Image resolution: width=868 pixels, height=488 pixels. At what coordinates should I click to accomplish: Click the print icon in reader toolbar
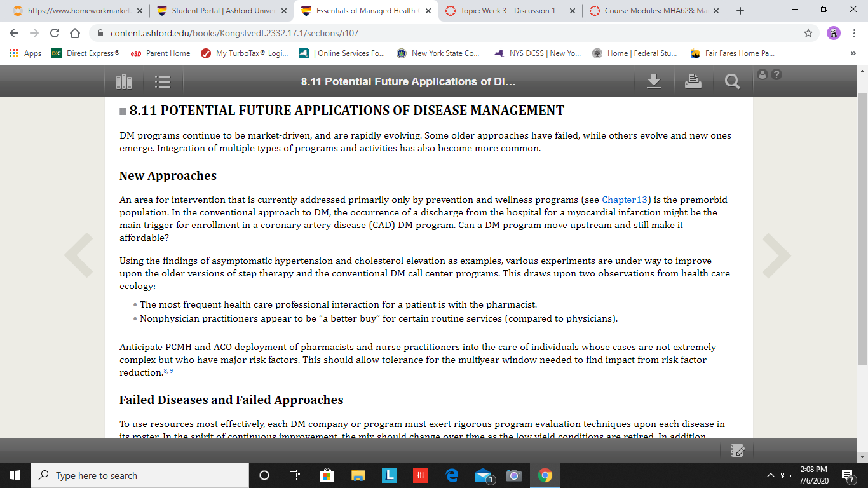tap(693, 81)
